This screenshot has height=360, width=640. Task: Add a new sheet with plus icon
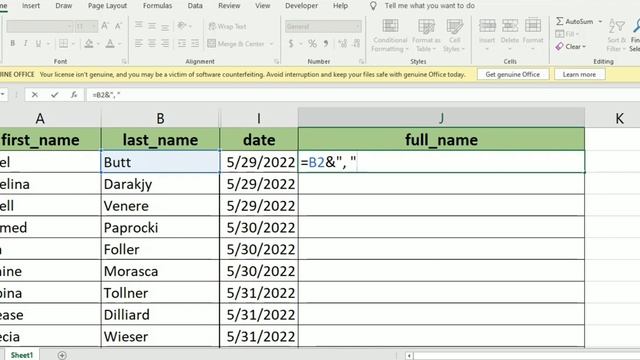tap(62, 356)
